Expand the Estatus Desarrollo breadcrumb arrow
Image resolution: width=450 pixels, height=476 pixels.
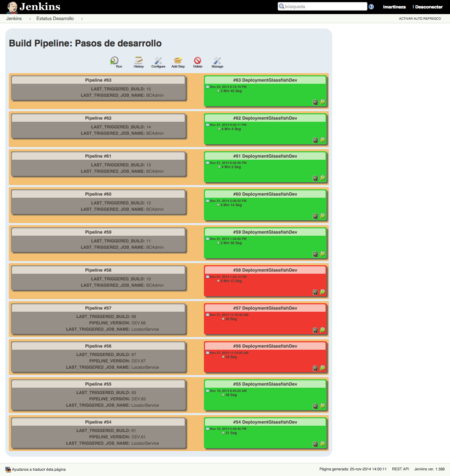(x=82, y=19)
